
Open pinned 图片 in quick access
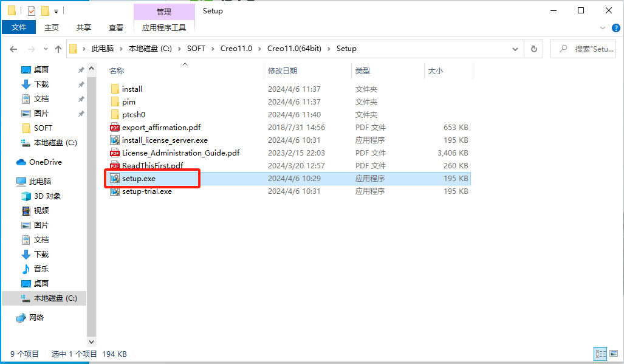pos(41,114)
